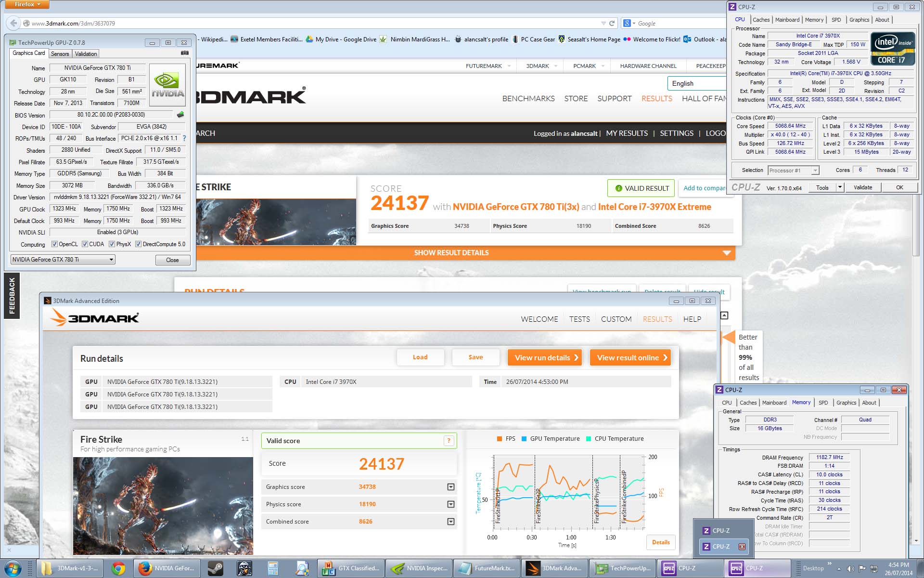This screenshot has height=578, width=924.
Task: Click the Outlook bookmark icon
Action: tap(687, 39)
